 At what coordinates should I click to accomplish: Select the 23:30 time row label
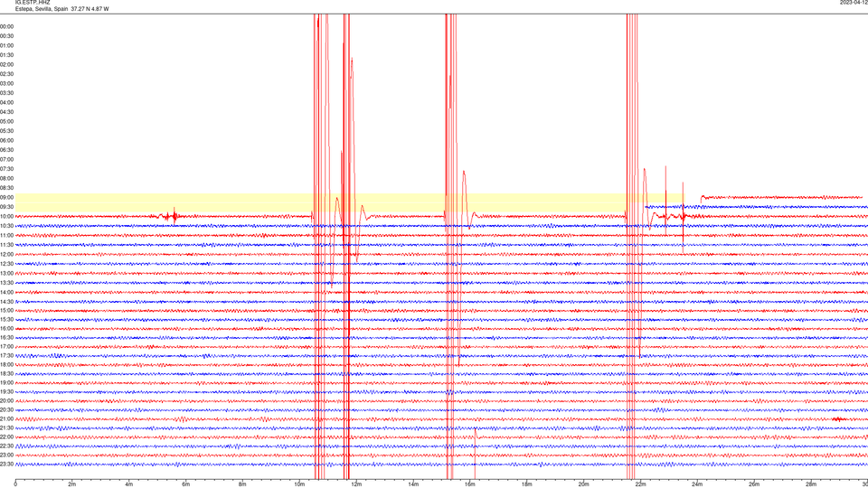tap(6, 465)
